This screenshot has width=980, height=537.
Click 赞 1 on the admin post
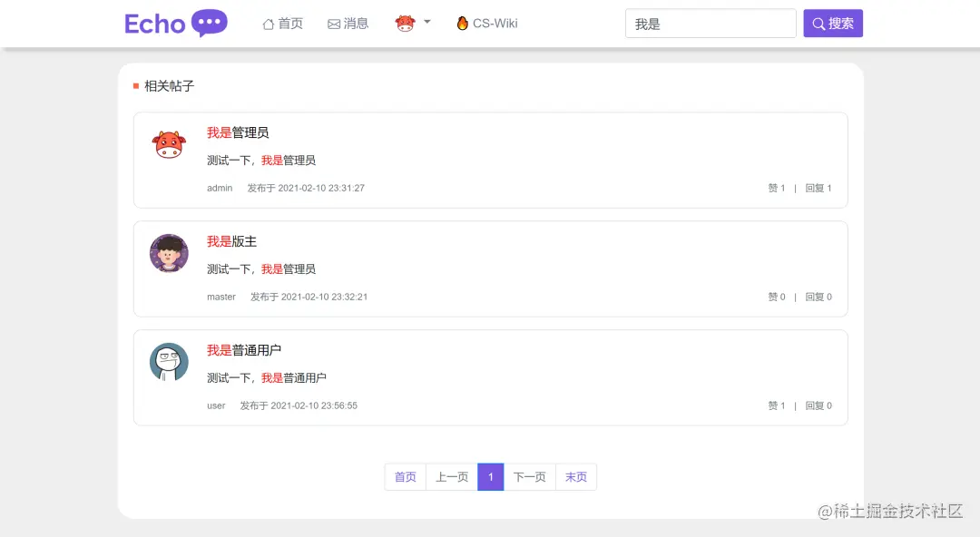(x=776, y=188)
